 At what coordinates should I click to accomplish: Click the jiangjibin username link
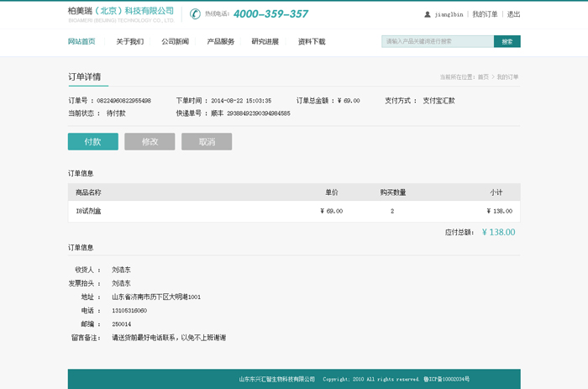(449, 14)
